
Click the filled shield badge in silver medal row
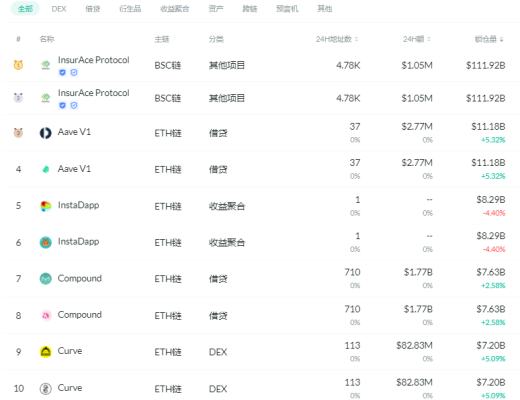click(62, 105)
